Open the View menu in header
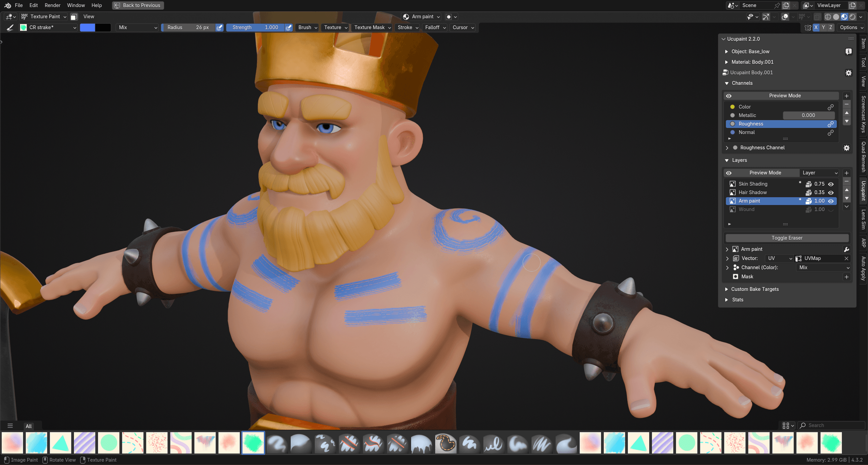 89,17
